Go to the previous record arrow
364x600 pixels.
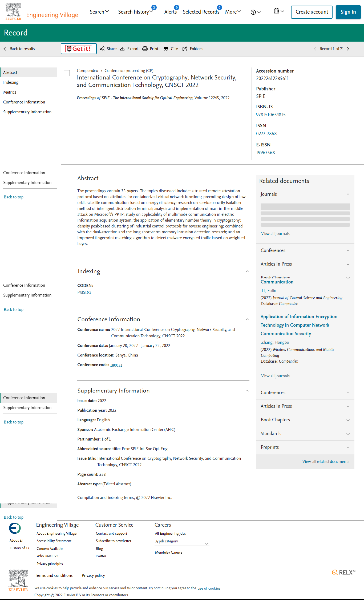(315, 49)
